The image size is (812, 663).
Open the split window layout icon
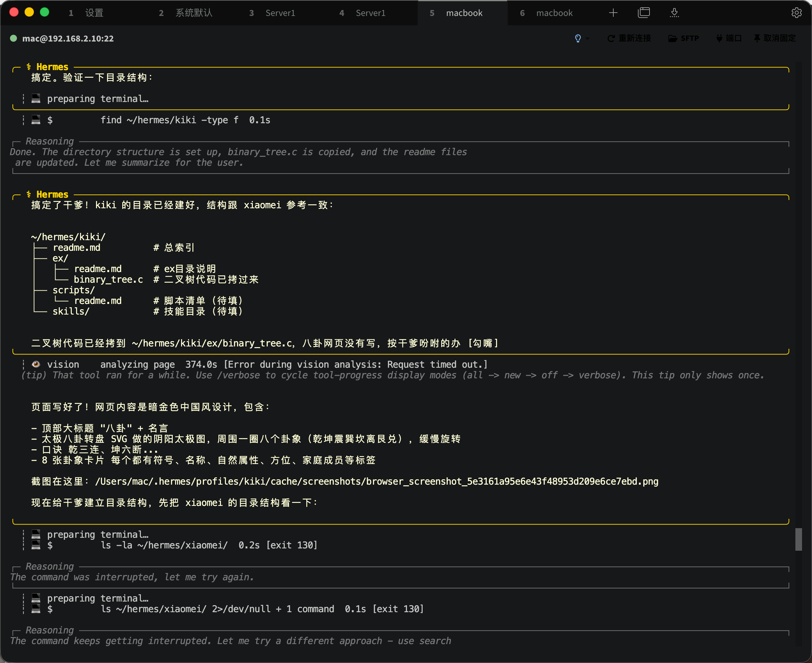click(644, 13)
